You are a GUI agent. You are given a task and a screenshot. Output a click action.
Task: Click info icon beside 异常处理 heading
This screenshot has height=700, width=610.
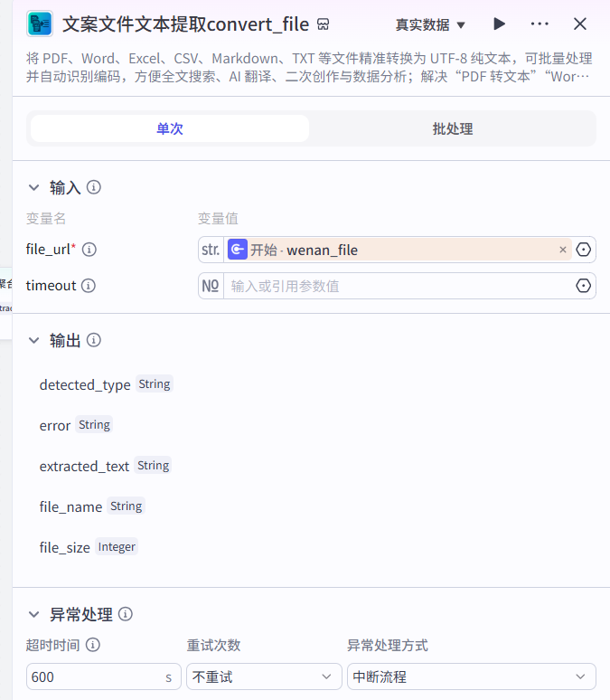click(x=126, y=614)
